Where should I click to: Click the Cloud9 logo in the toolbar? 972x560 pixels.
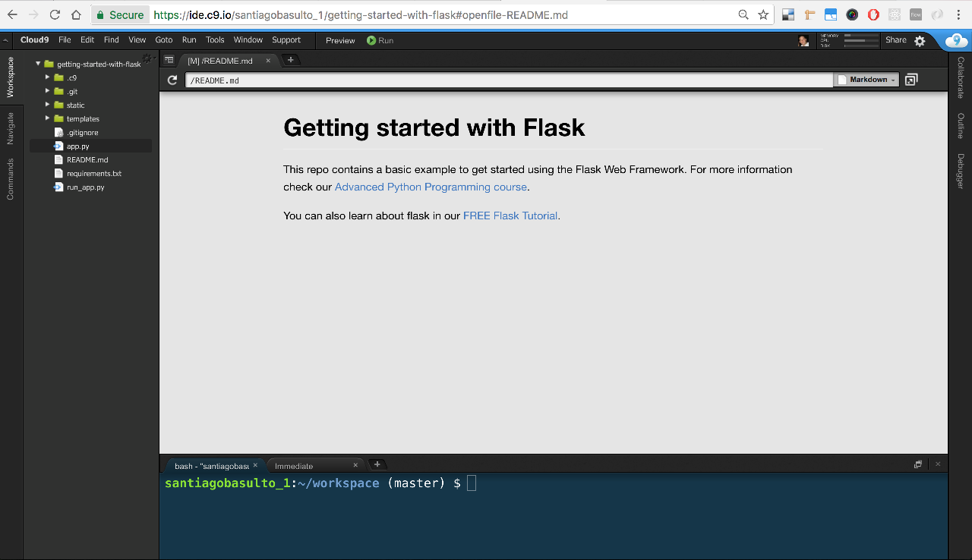pyautogui.click(x=34, y=40)
